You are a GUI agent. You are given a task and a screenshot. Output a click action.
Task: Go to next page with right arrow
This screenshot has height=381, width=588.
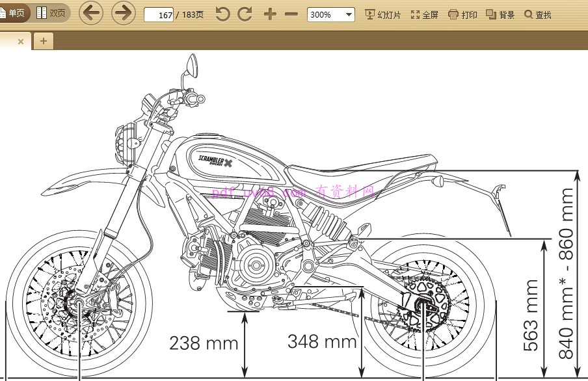click(123, 13)
